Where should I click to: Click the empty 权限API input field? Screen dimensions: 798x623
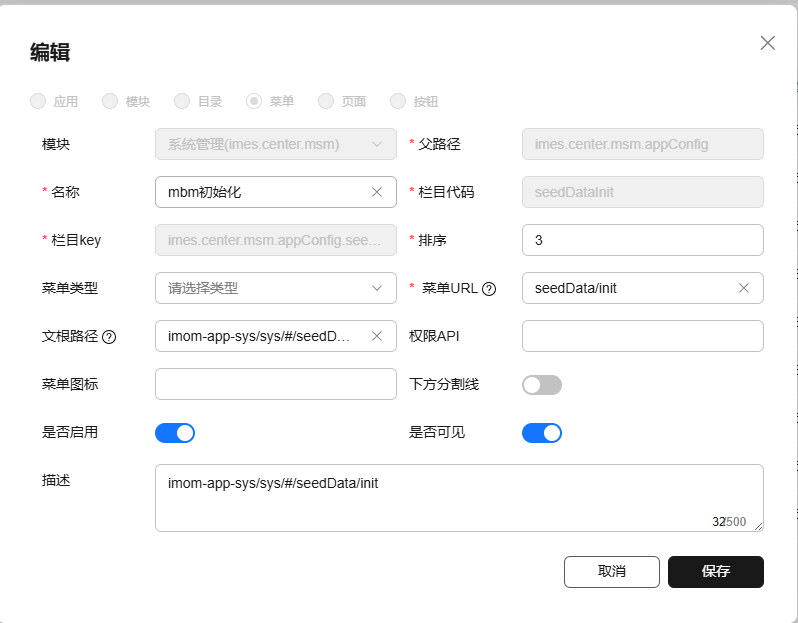point(643,336)
